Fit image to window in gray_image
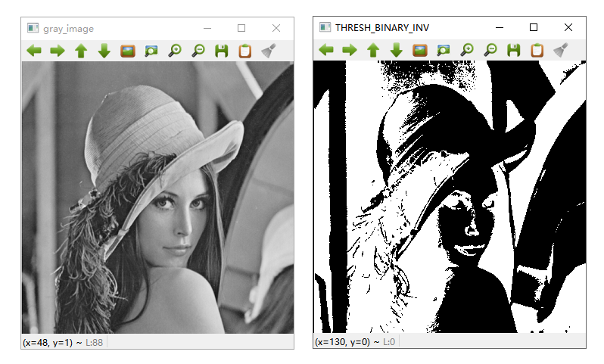Screen dimensions: 604x364 pos(151,51)
